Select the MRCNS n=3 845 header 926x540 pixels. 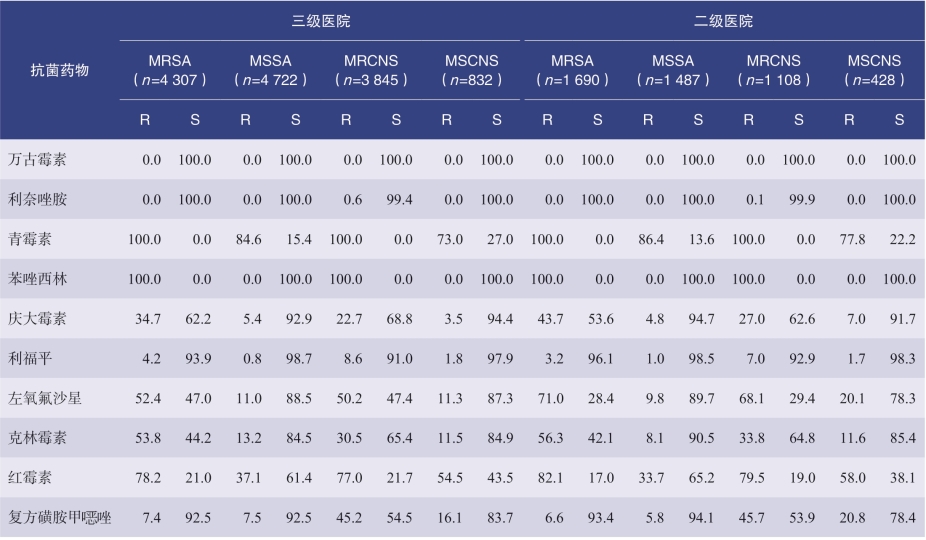pyautogui.click(x=371, y=70)
